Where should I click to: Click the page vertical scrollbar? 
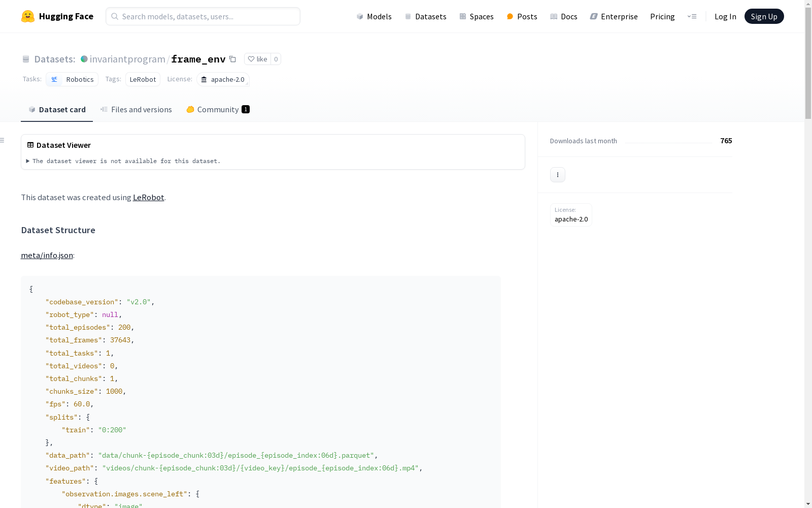(808, 63)
